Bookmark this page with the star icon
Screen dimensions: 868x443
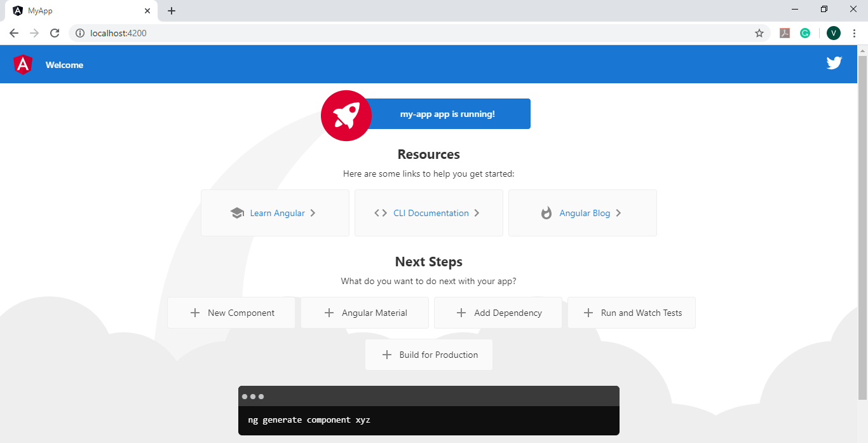(759, 33)
